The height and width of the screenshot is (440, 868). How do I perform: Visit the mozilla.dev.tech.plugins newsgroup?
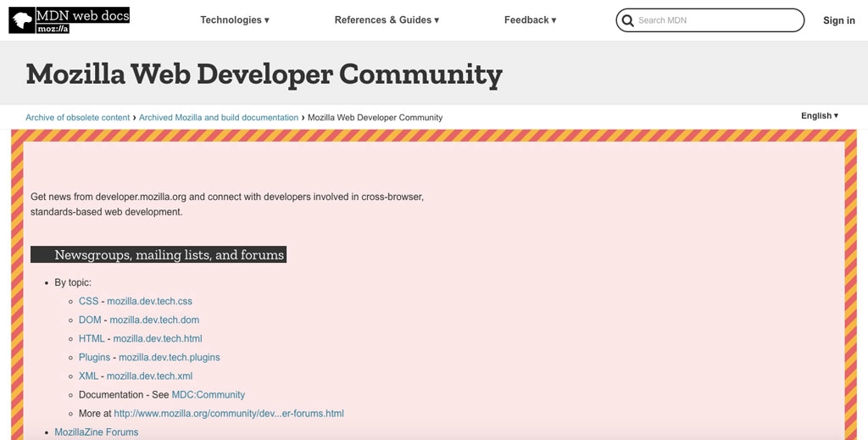[x=170, y=358]
